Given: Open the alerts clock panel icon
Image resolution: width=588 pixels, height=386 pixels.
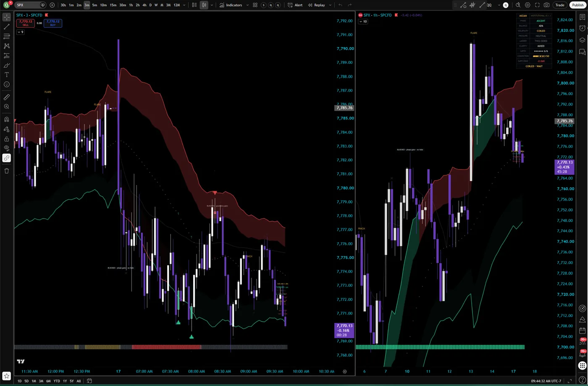Looking at the screenshot, I should pos(582,28).
